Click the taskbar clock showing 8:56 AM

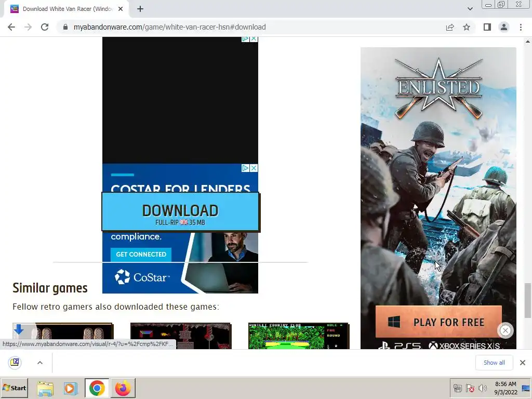(506, 388)
